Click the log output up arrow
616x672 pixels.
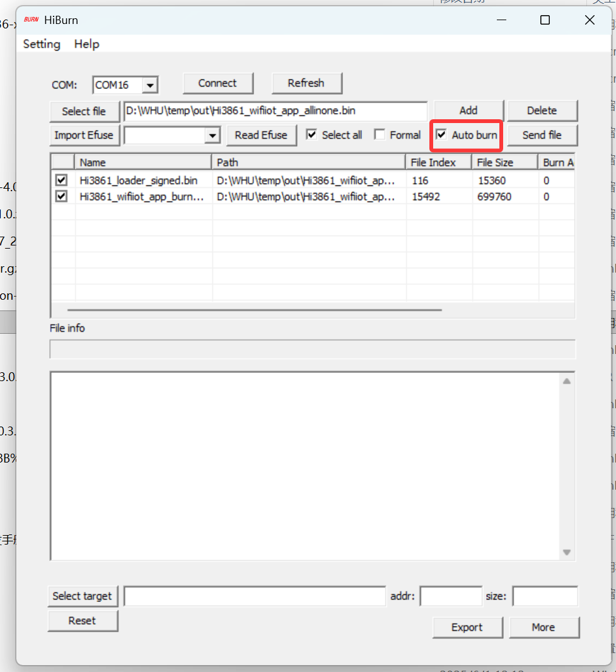[x=567, y=381]
